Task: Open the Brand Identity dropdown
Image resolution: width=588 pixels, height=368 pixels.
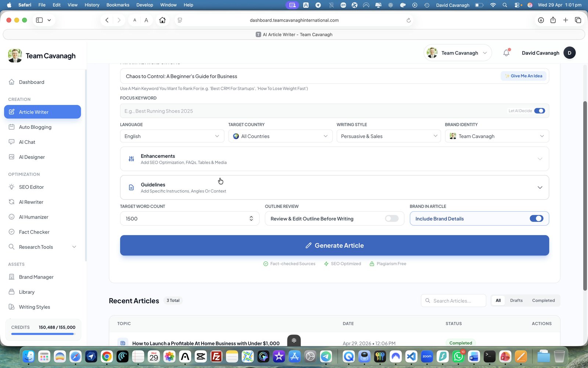Action: pyautogui.click(x=497, y=136)
